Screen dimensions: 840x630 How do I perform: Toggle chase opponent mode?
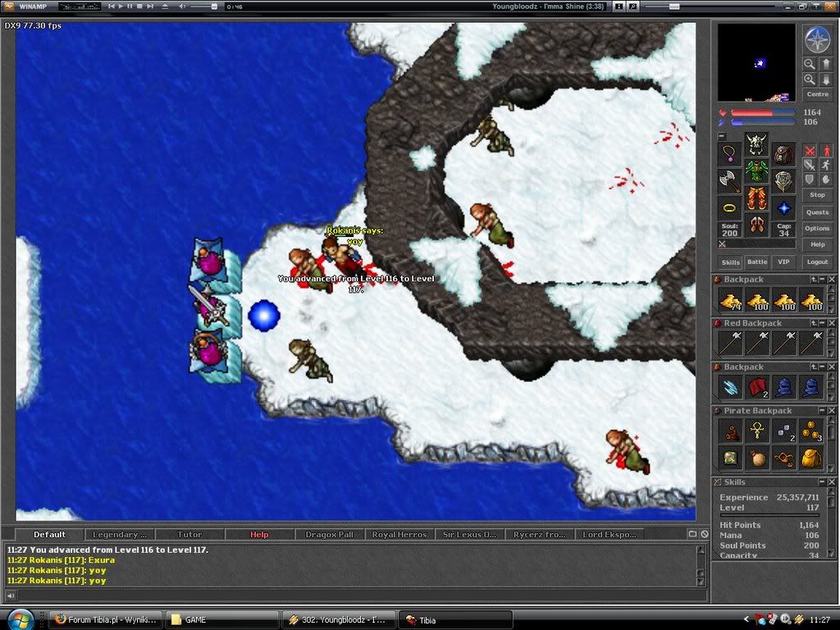pyautogui.click(x=826, y=165)
